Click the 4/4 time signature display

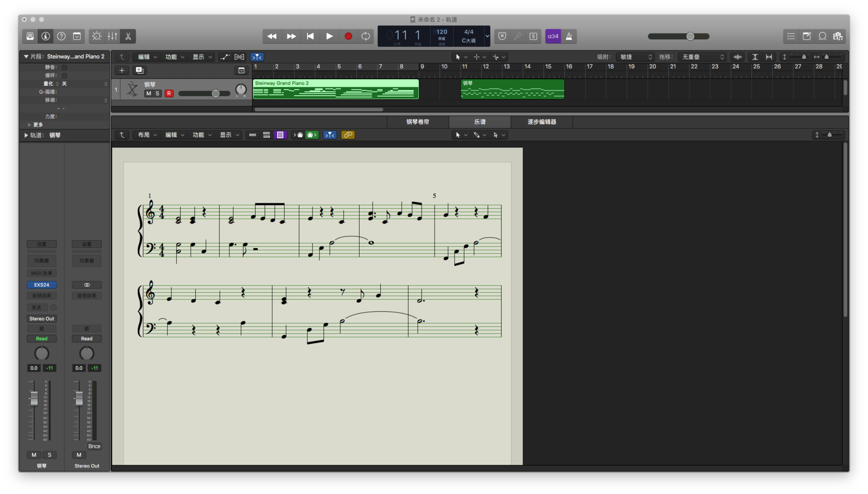click(x=469, y=32)
